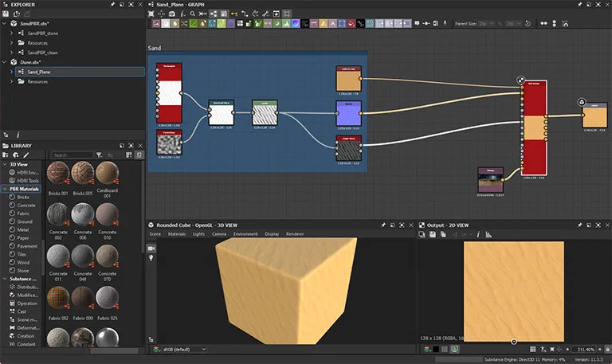Image resolution: width=612 pixels, height=364 pixels.
Task: Toggle graph grid snapping icon
Action: pos(287,14)
